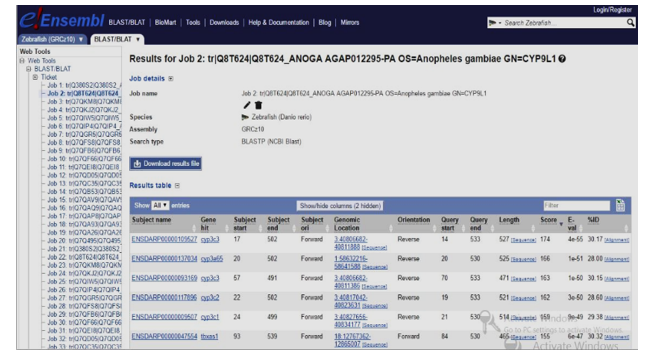Open cyp3a65 gene hit link
The width and height of the screenshot is (650, 360).
212,259
